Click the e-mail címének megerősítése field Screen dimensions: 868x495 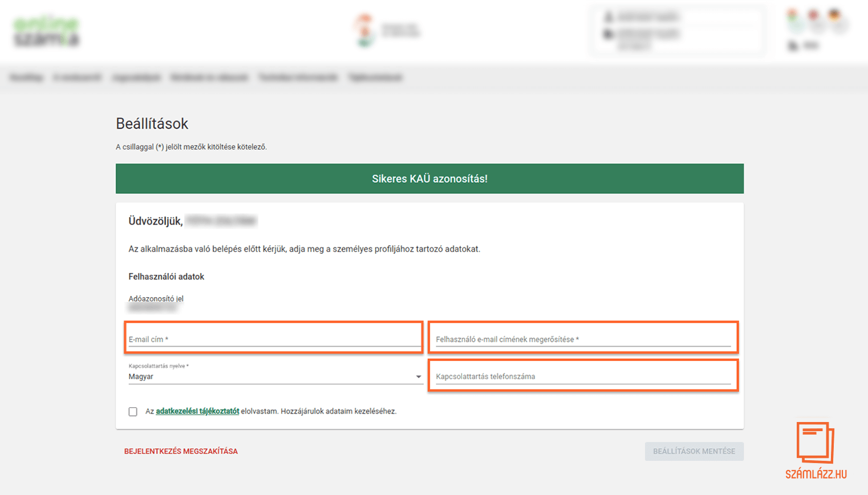583,339
